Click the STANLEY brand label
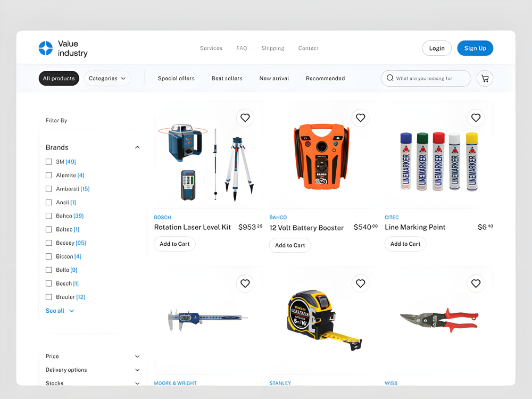This screenshot has width=532, height=399. tap(280, 383)
